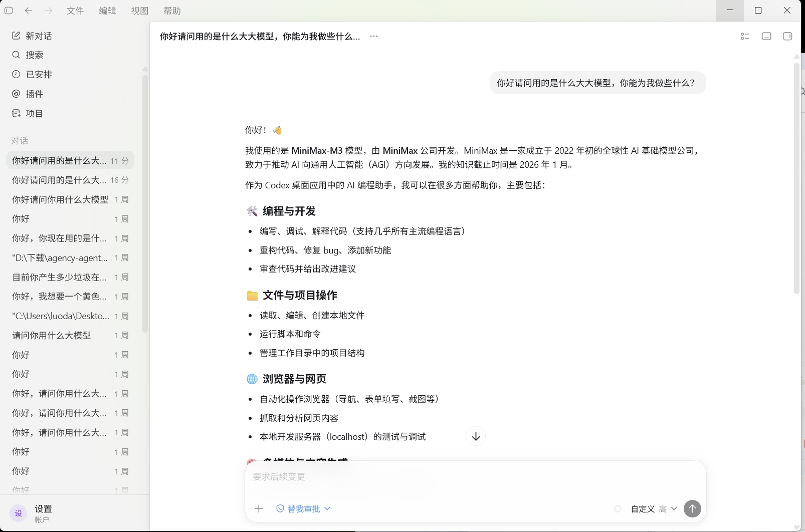Click the 搜索 magnifier icon
Viewport: 805px width, 532px height.
[x=16, y=55]
